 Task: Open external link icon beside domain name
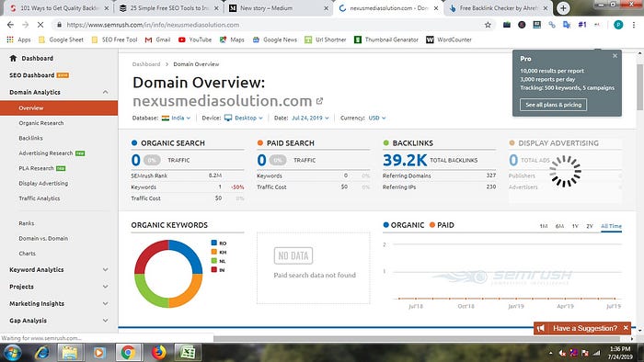319,101
